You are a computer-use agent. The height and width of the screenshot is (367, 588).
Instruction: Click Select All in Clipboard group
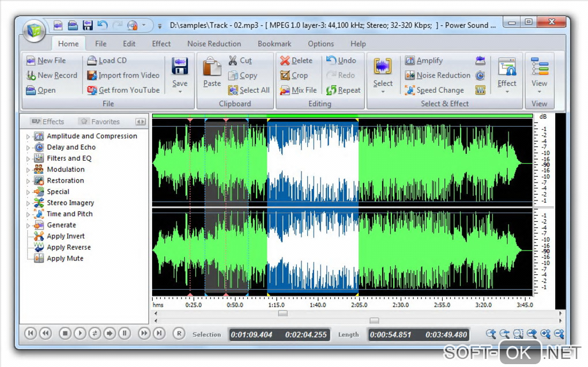249,90
